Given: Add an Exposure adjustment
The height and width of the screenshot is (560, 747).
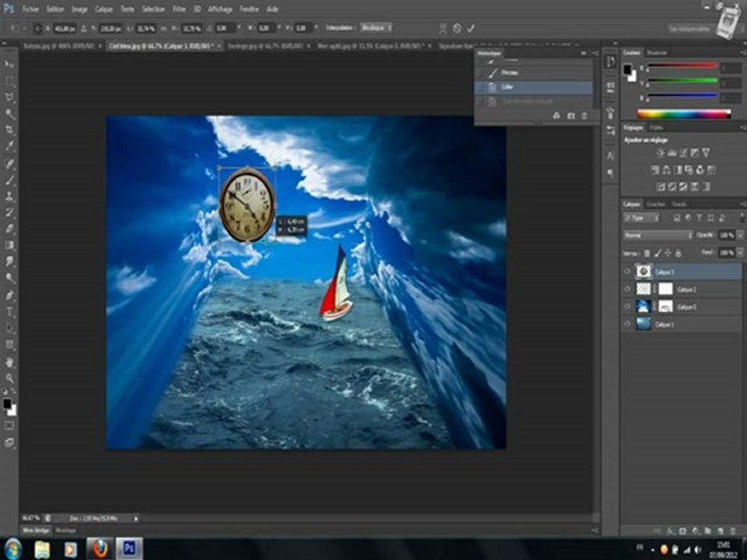Looking at the screenshot, I should [695, 153].
